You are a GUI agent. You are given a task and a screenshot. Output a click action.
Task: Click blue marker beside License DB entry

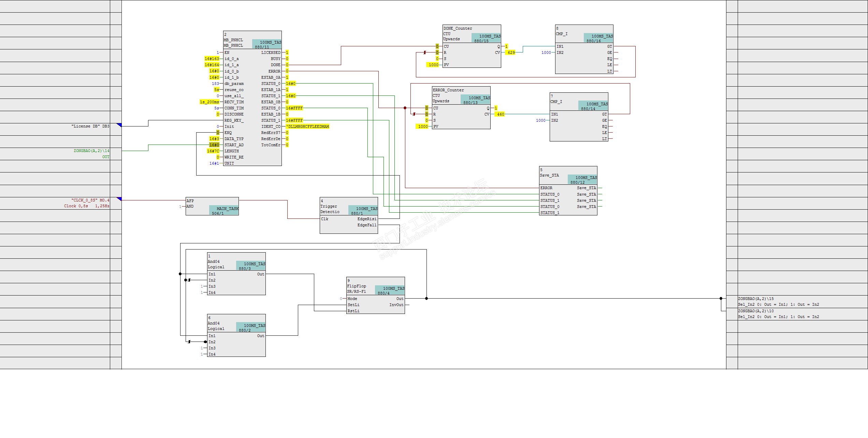(119, 125)
